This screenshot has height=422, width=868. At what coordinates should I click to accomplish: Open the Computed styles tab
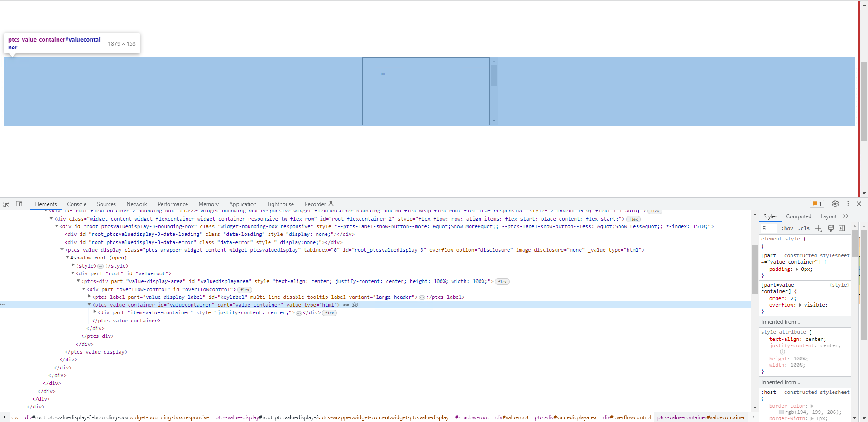coord(798,216)
